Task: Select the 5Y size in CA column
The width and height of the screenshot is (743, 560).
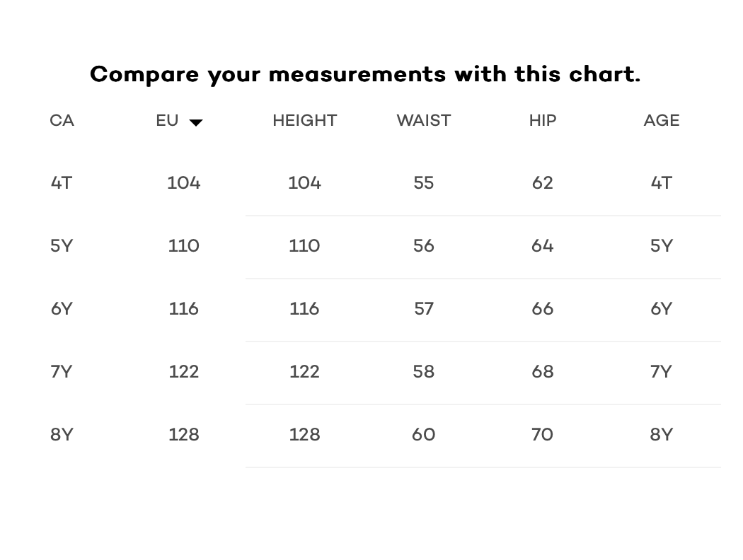Action: point(62,245)
